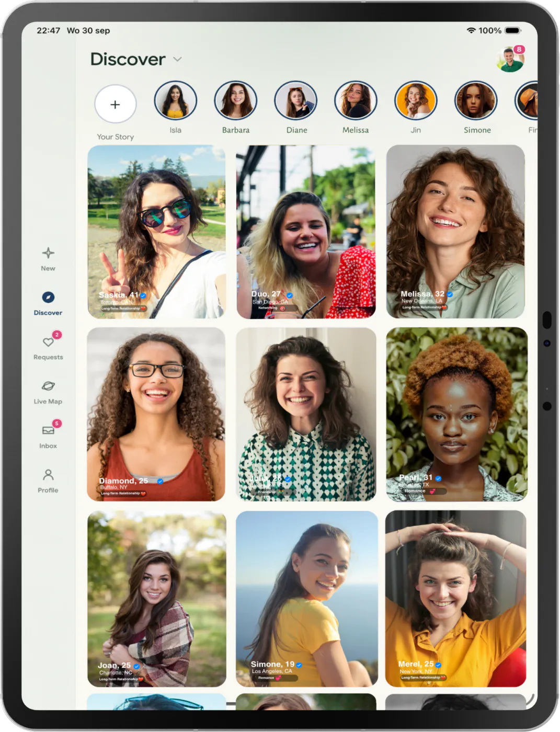Go to the Profile person icon
560x732 pixels.
coord(48,475)
